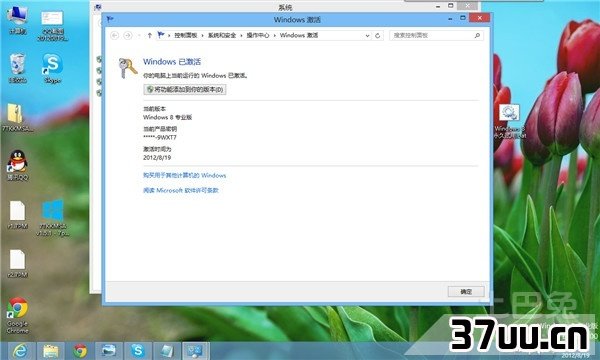This screenshot has height=360, width=600.
Task: Expand the arrow after 控制面板 breadcrumb
Action: [x=202, y=36]
